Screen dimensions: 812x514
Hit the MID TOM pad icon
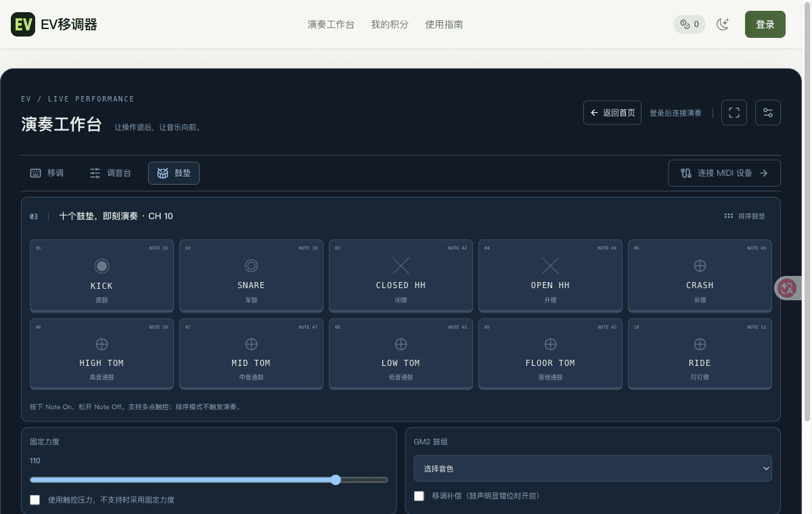(251, 344)
